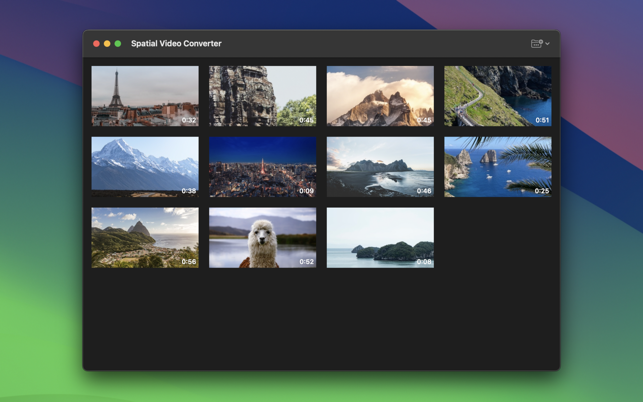Open the toolbar menu icon in title bar
643x402 pixels.
pyautogui.click(x=540, y=43)
